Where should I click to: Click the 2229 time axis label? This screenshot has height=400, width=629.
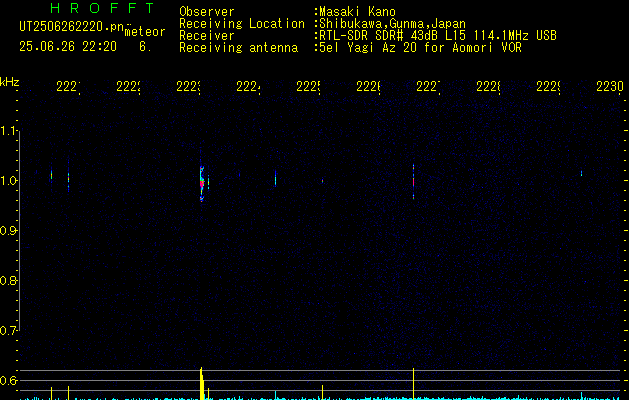tap(548, 86)
